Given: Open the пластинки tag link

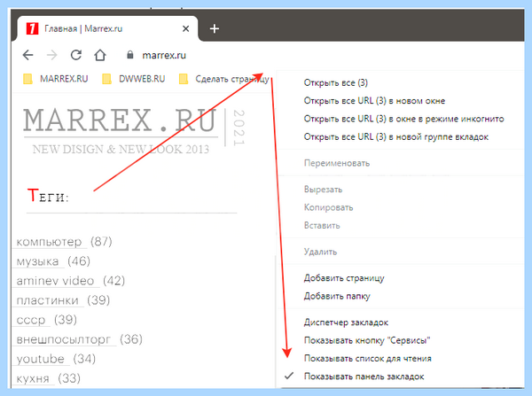Looking at the screenshot, I should coord(48,300).
